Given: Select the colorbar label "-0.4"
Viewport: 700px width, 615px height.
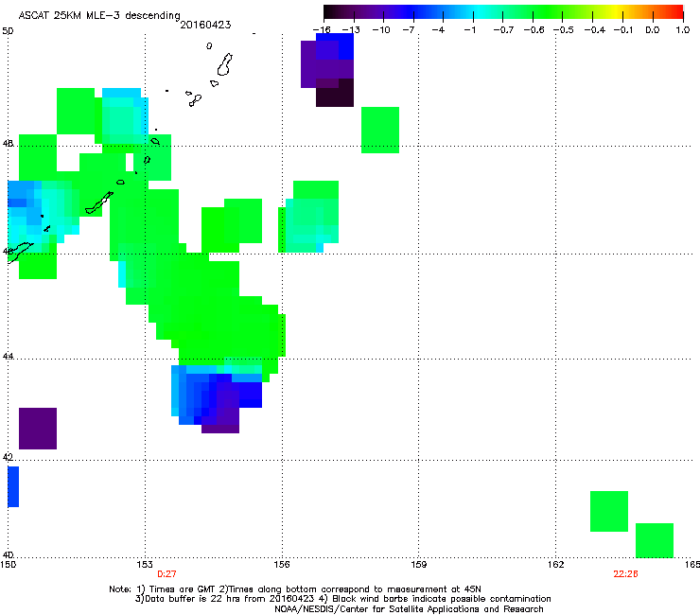Looking at the screenshot, I should [x=595, y=30].
